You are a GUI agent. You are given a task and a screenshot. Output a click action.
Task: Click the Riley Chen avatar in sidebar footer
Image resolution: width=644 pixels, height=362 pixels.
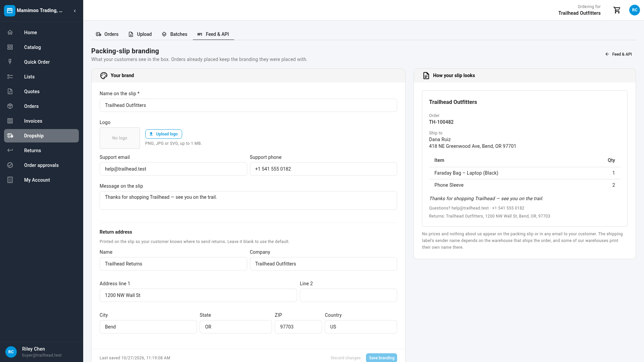tap(11, 352)
